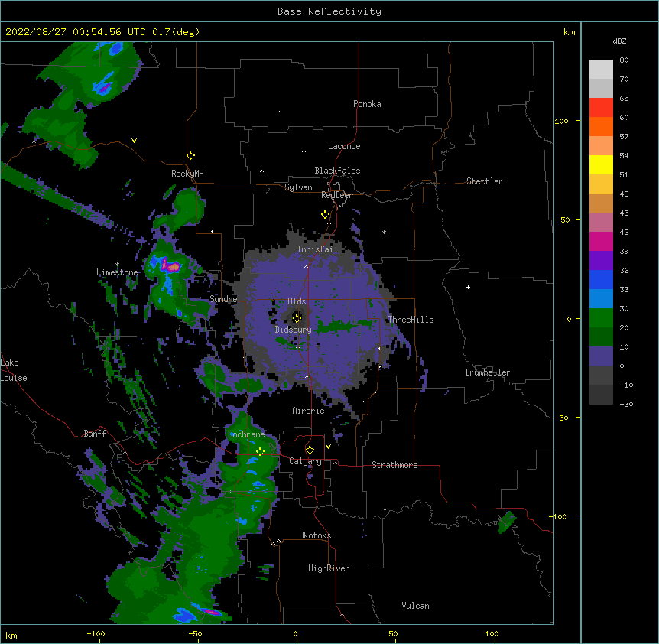
Task: Click the white plus marker north of Drumheller
Action: coord(468,287)
